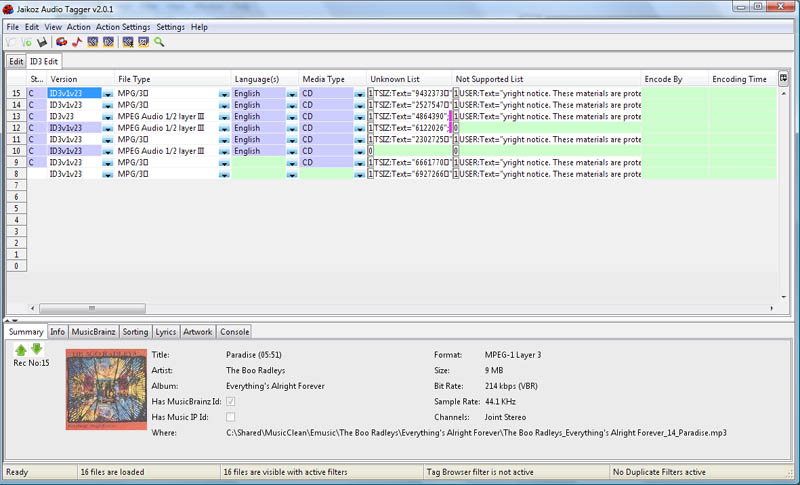Switch to the MusicBrainz tab
The image size is (800, 485).
pyautogui.click(x=93, y=331)
